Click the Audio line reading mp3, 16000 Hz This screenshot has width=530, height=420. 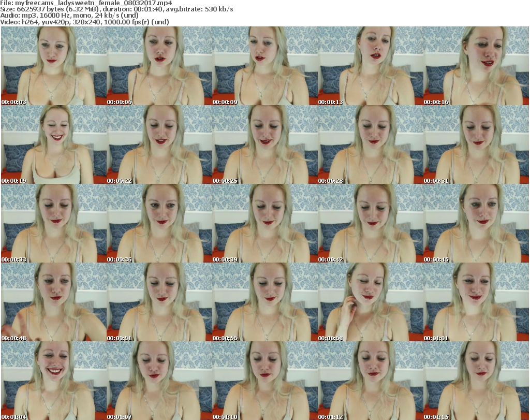(69, 16)
